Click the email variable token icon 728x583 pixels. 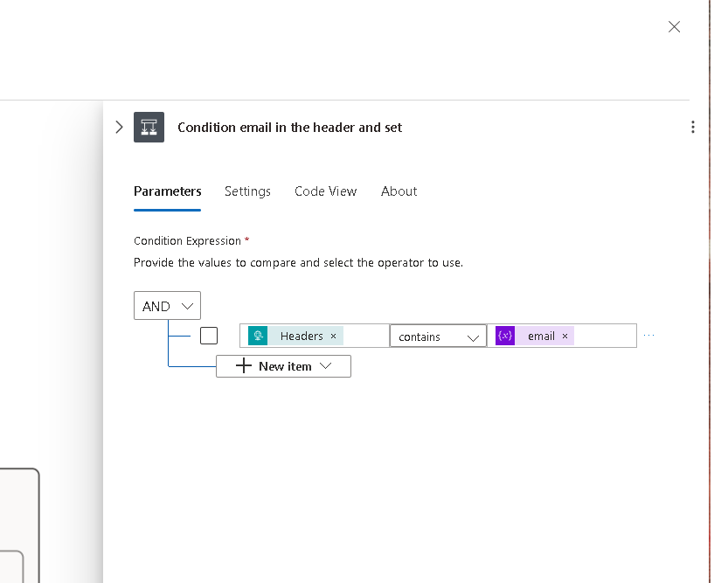pos(504,336)
